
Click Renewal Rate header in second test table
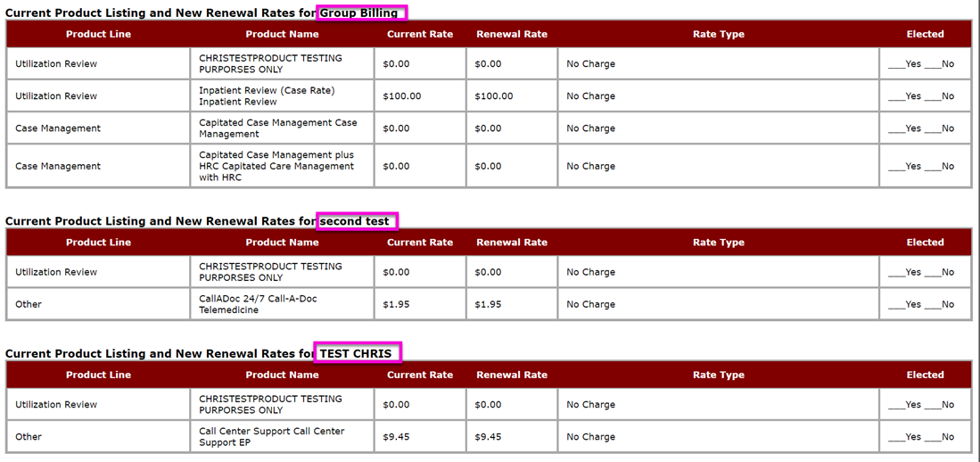click(512, 243)
